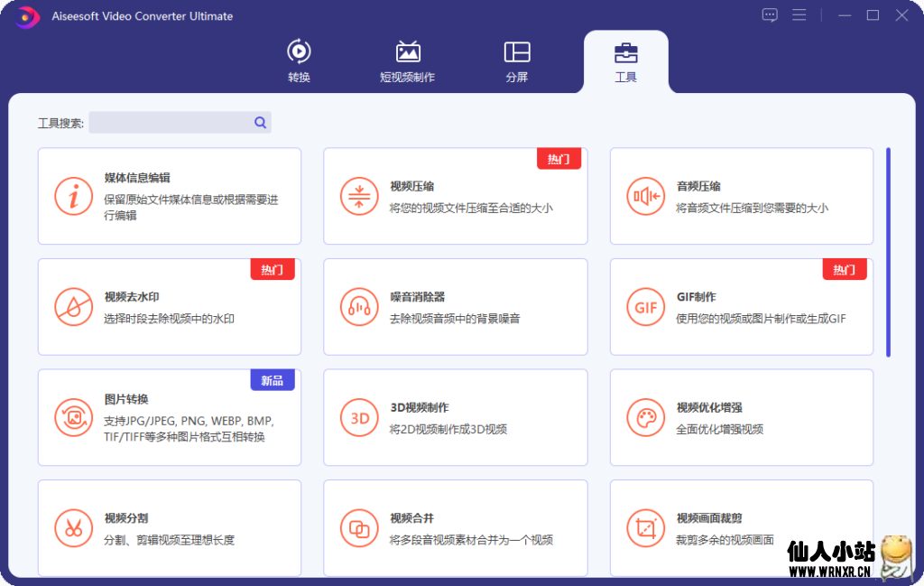Open the hamburger menu in title bar
Viewport: 924px width, 586px height.
(x=799, y=14)
